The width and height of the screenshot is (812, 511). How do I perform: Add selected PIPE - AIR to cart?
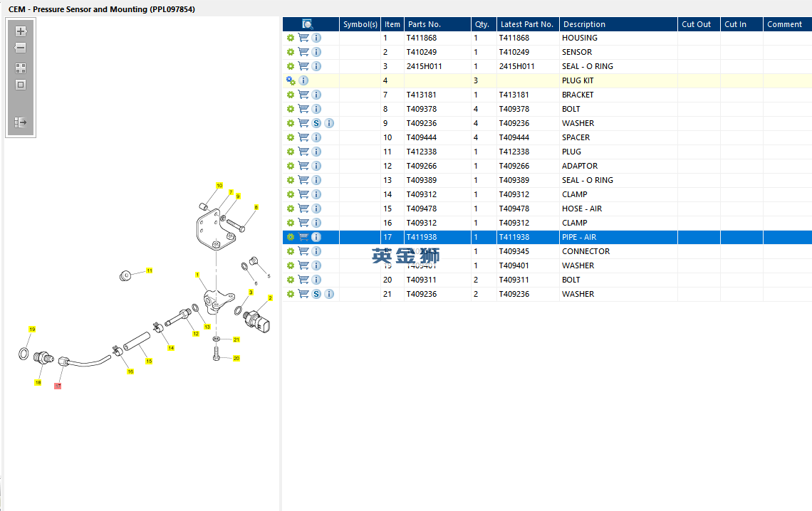click(303, 237)
